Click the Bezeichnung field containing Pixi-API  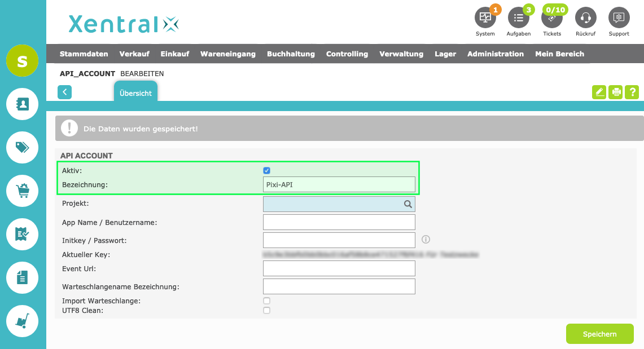[339, 184]
